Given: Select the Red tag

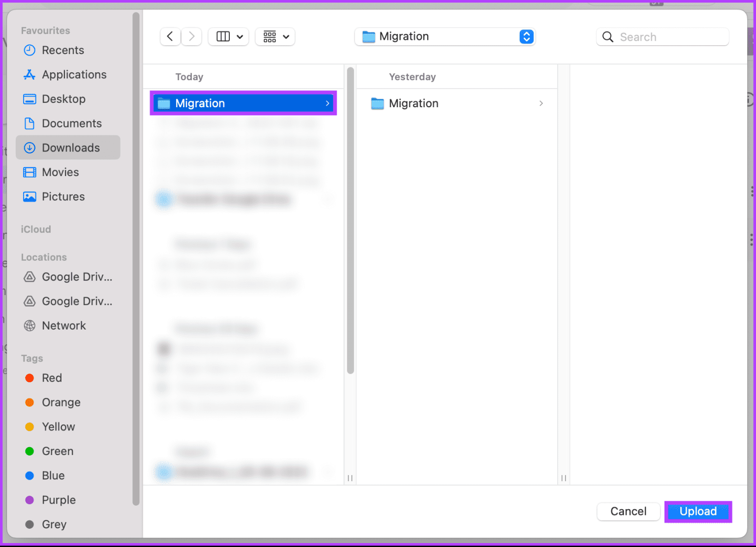Looking at the screenshot, I should click(52, 378).
